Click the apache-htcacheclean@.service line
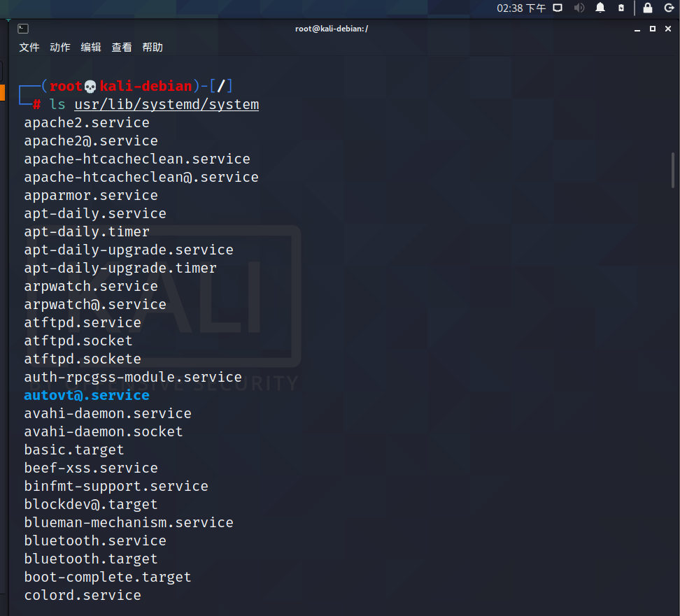The image size is (680, 616). 141,178
